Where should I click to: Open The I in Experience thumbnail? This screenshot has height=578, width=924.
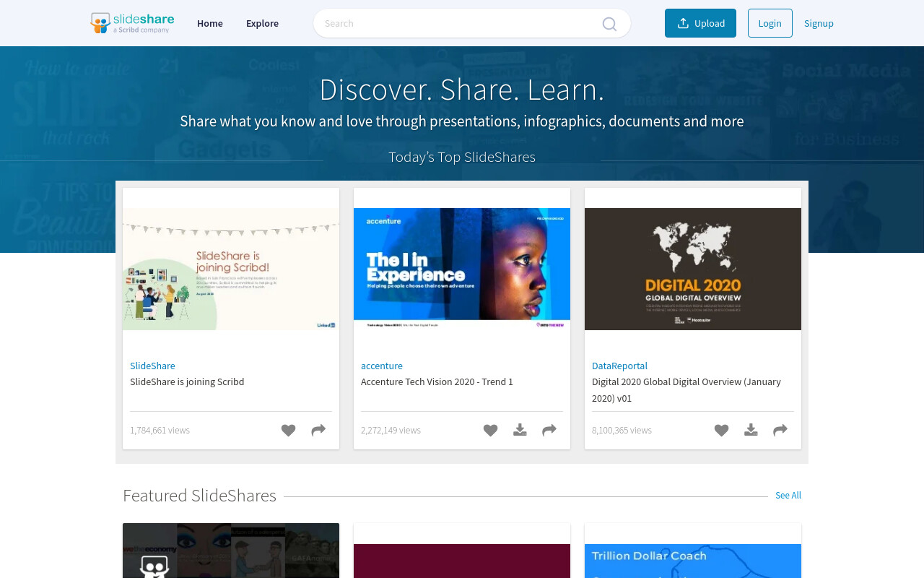462,269
